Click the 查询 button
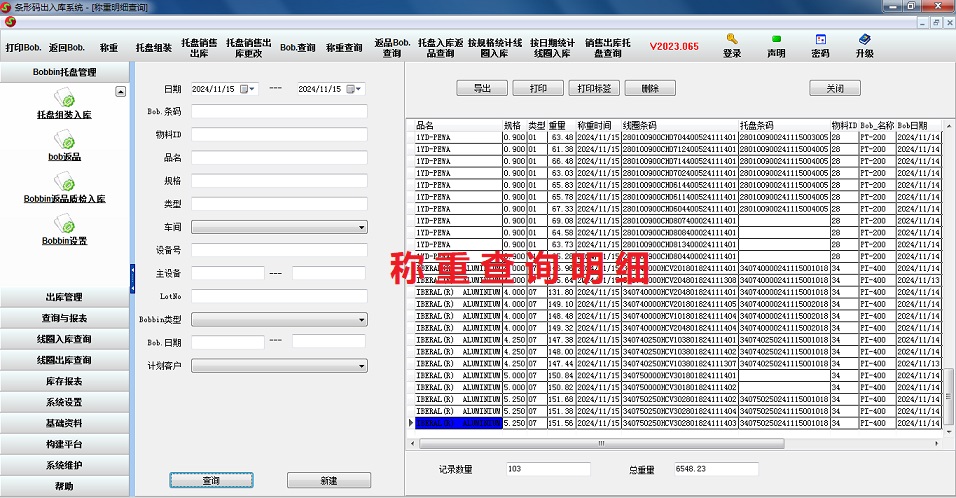 pyautogui.click(x=211, y=481)
